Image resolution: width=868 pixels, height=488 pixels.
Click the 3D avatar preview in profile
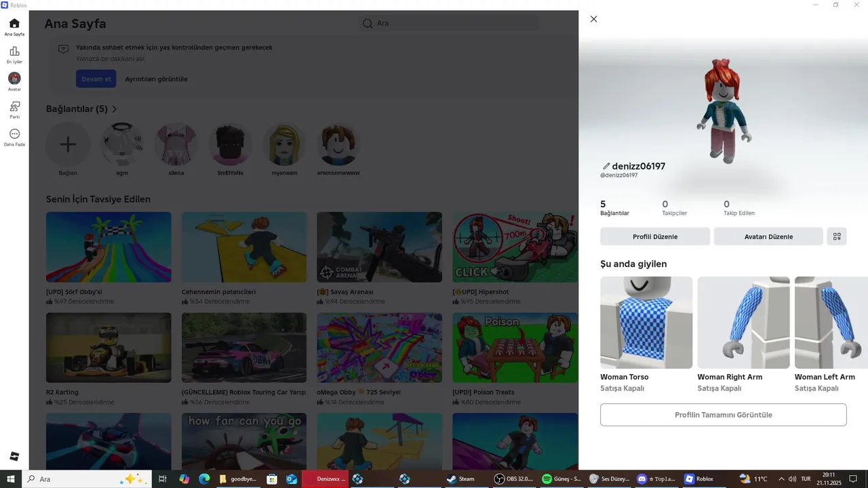pos(723,110)
